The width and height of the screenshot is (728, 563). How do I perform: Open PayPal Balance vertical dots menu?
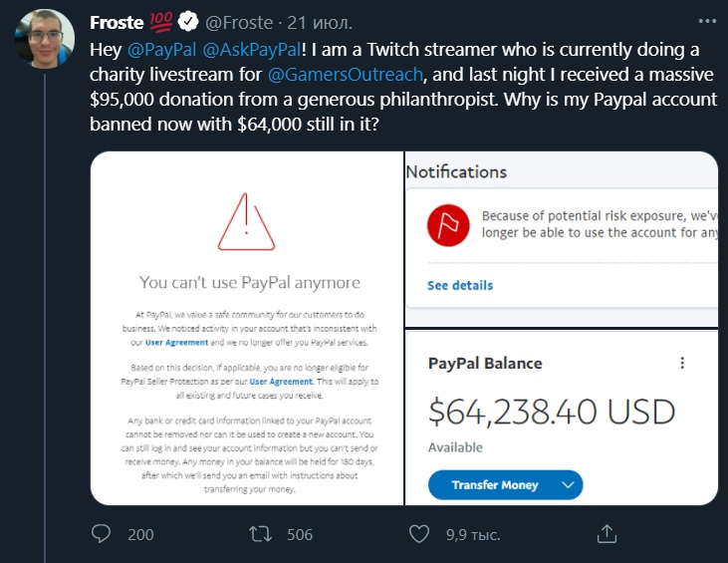click(x=682, y=363)
